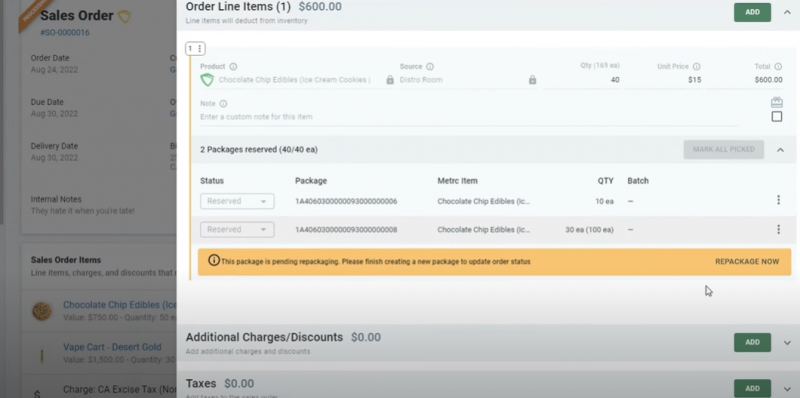800x398 pixels.
Task: Click Charge: CA Excise Tax item
Action: click(x=119, y=390)
